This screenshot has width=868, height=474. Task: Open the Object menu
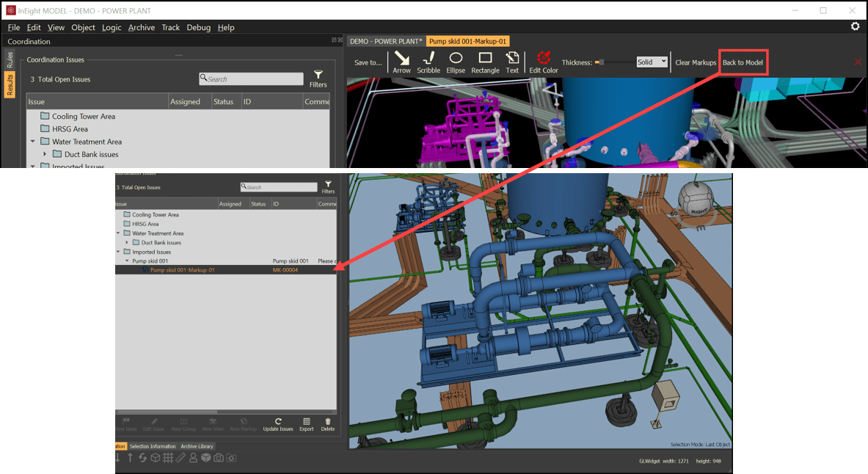83,27
